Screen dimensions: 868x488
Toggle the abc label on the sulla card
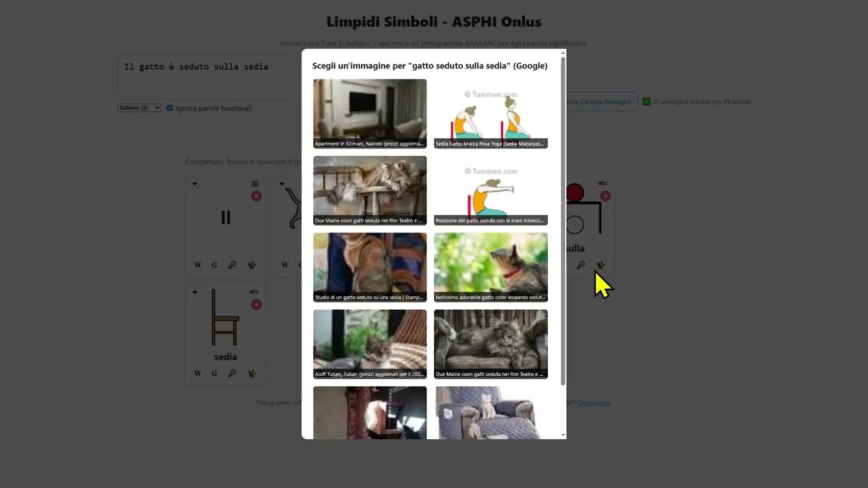coord(603,183)
